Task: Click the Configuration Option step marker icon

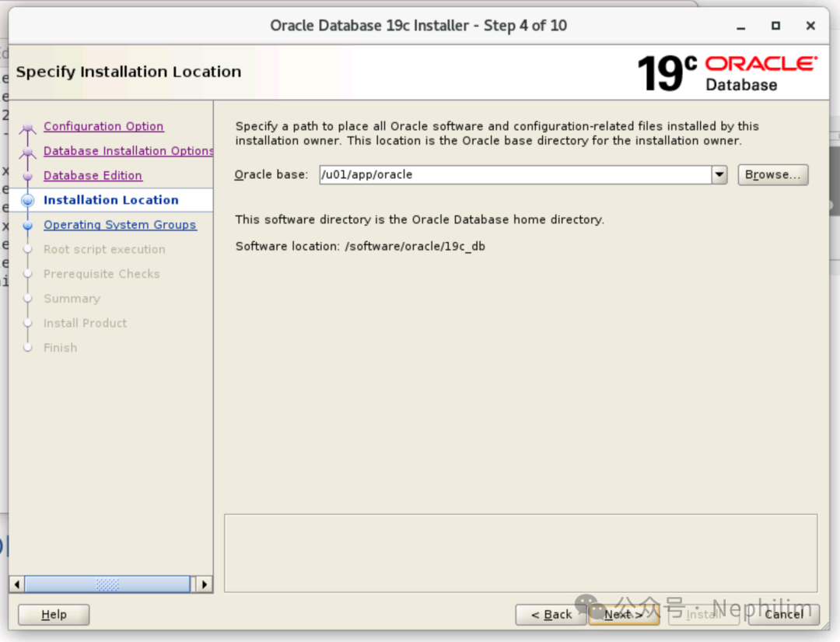Action: coord(28,128)
